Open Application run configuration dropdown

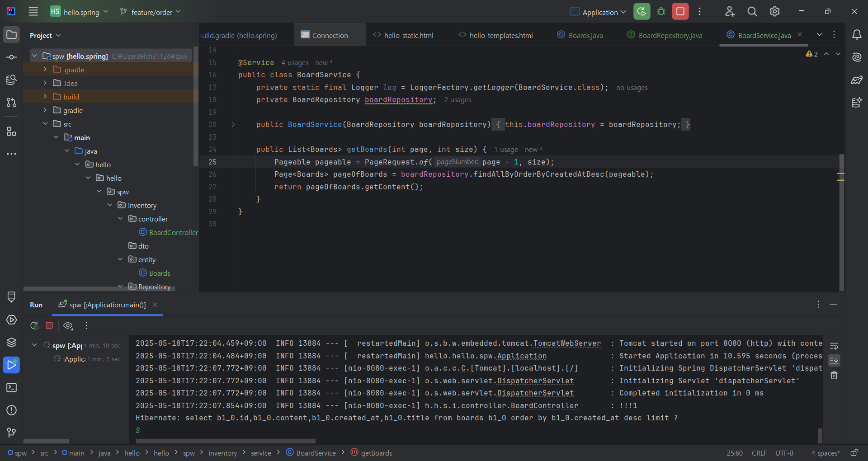[598, 12]
